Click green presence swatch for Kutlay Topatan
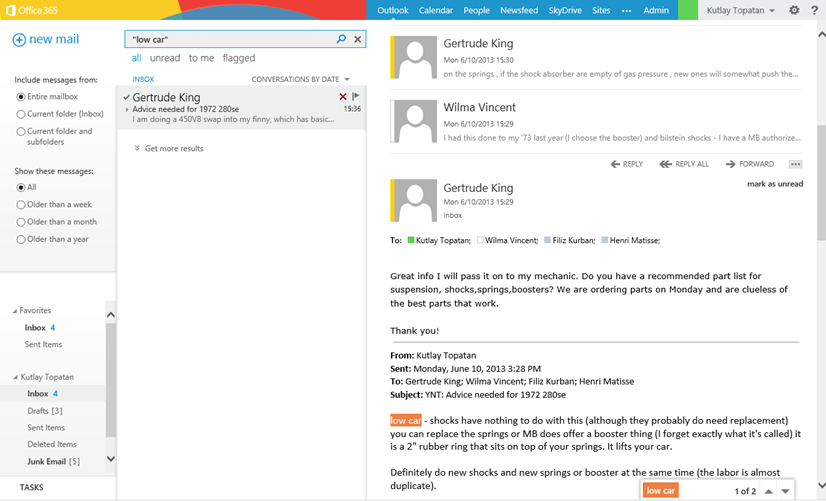 [x=411, y=240]
